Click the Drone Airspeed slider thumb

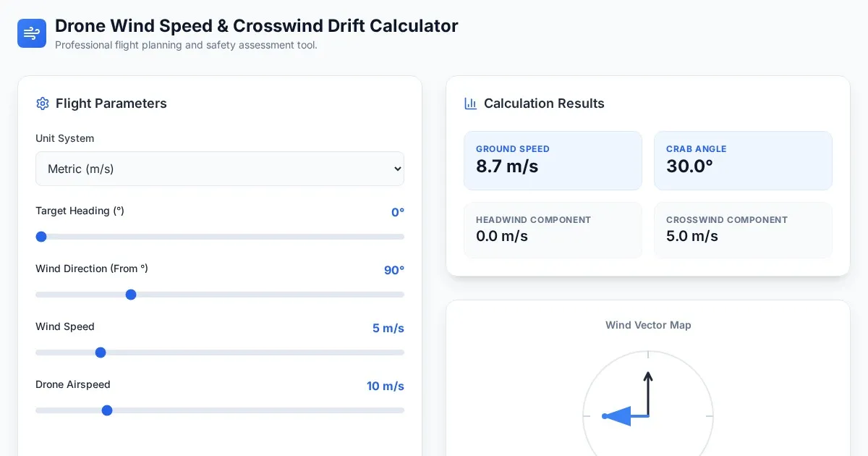pyautogui.click(x=107, y=410)
